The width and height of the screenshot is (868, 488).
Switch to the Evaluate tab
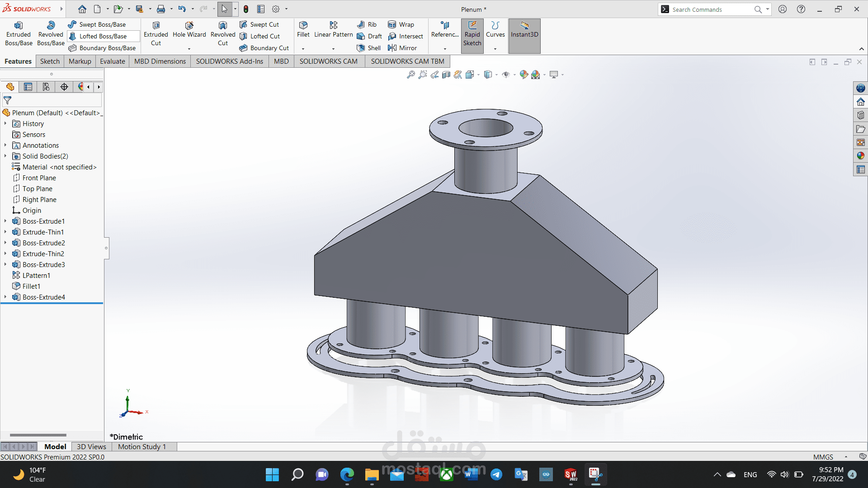click(x=112, y=61)
